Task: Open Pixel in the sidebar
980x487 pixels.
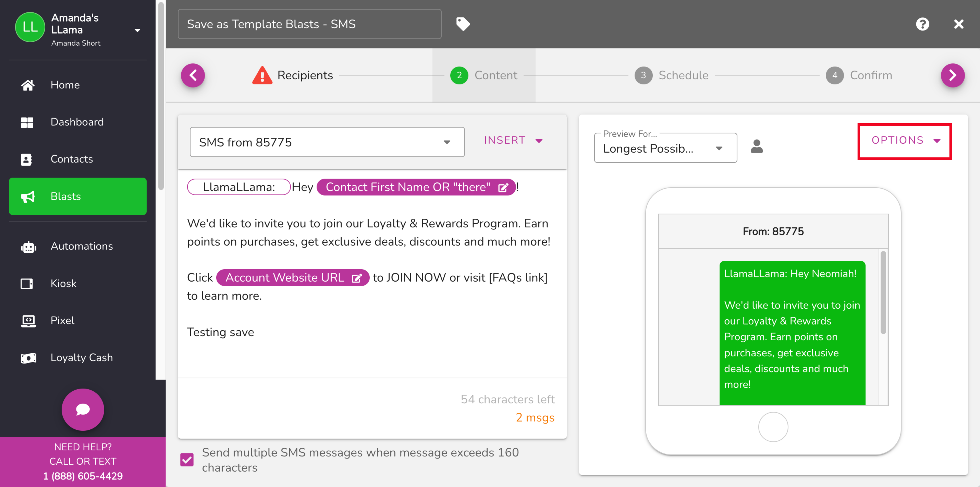Action: click(78, 321)
